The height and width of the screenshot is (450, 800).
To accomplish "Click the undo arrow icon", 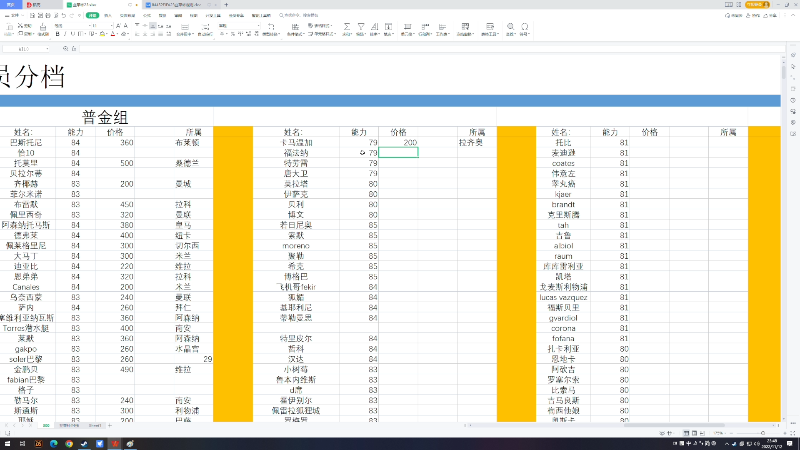I will pyautogui.click(x=64, y=15).
